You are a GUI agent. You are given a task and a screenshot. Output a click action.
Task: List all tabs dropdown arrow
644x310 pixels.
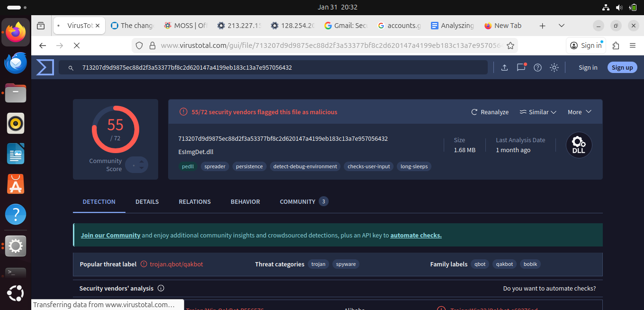[562, 26]
